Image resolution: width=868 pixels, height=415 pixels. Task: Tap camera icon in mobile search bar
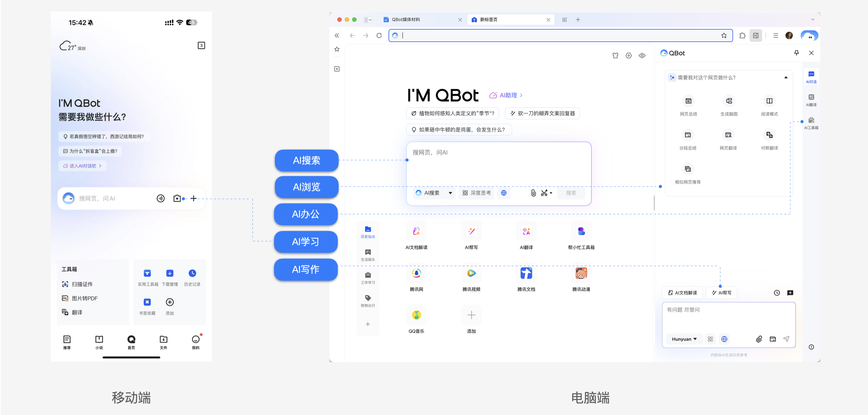(177, 199)
